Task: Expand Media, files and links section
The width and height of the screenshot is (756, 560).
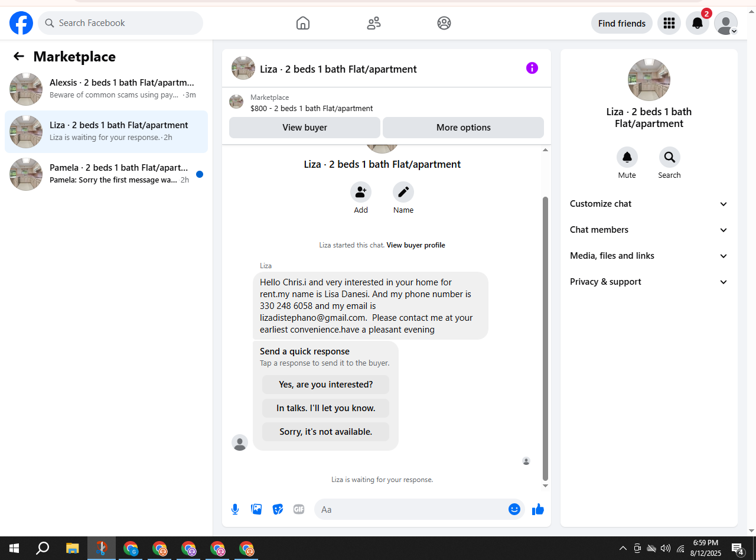Action: pos(649,256)
